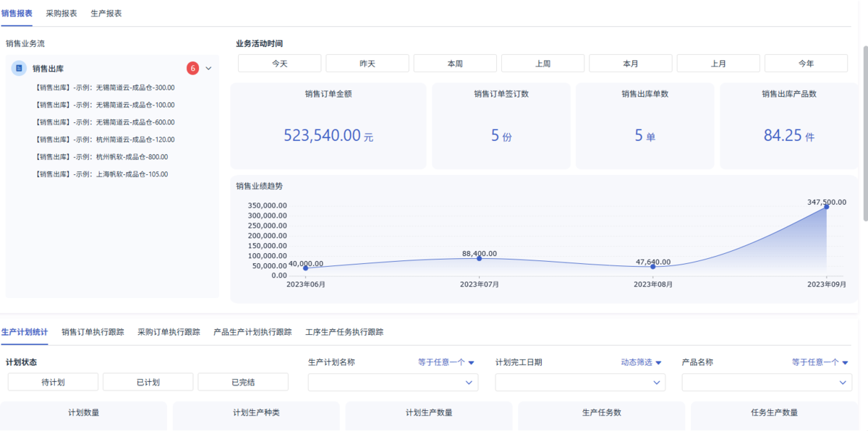This screenshot has height=431, width=868.
Task: Click the 2023年09月 data point on chart
Action: coord(826,208)
